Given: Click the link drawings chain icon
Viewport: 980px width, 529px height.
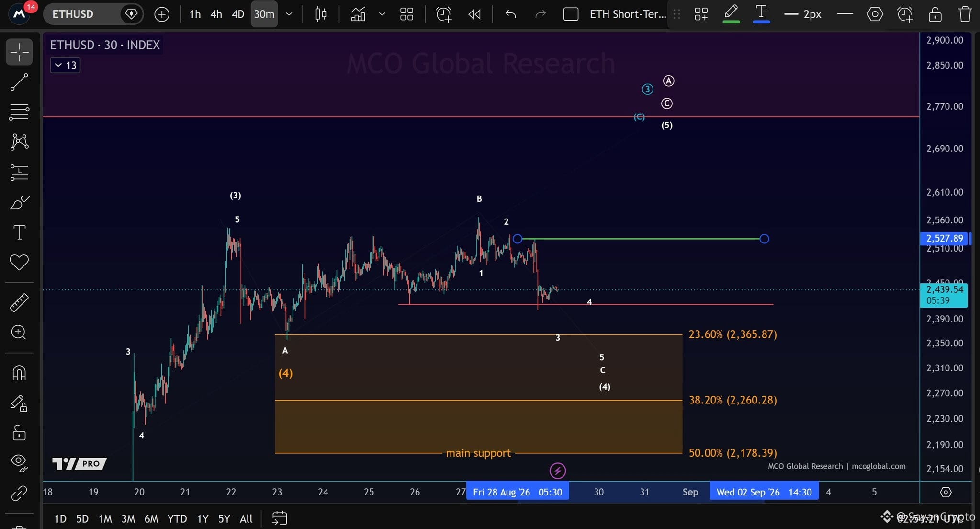Looking at the screenshot, I should click(x=19, y=493).
